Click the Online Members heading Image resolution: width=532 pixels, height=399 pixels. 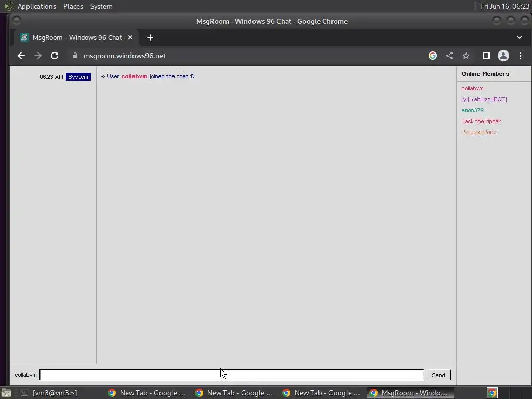[485, 74]
